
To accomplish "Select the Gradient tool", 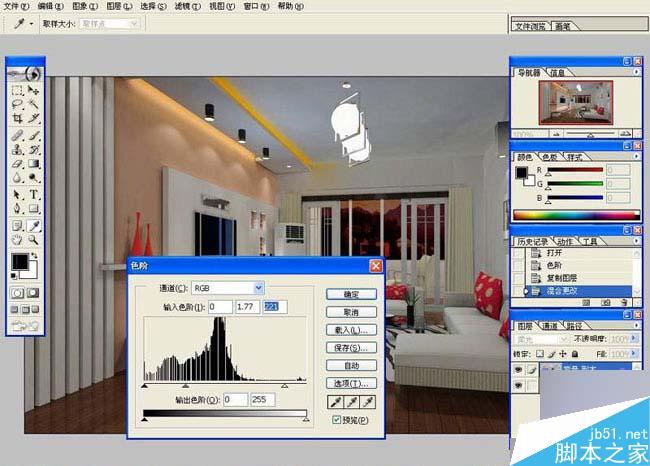I will pyautogui.click(x=33, y=164).
